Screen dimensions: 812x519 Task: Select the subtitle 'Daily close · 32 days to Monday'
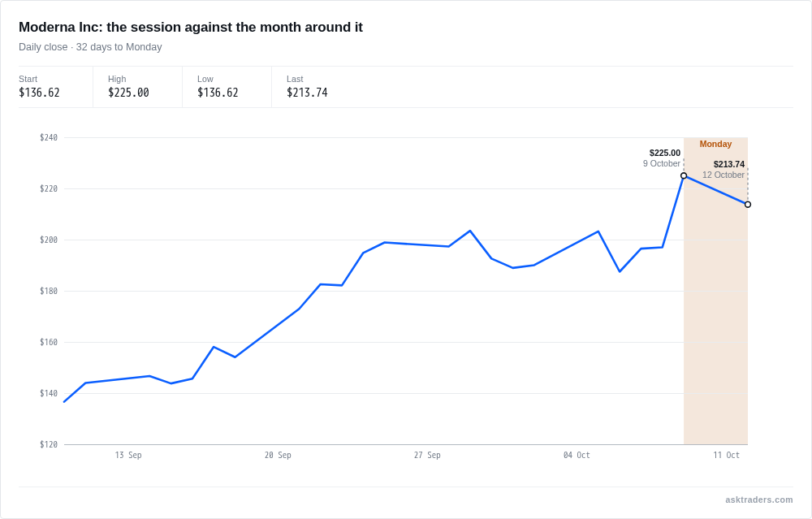coord(90,46)
